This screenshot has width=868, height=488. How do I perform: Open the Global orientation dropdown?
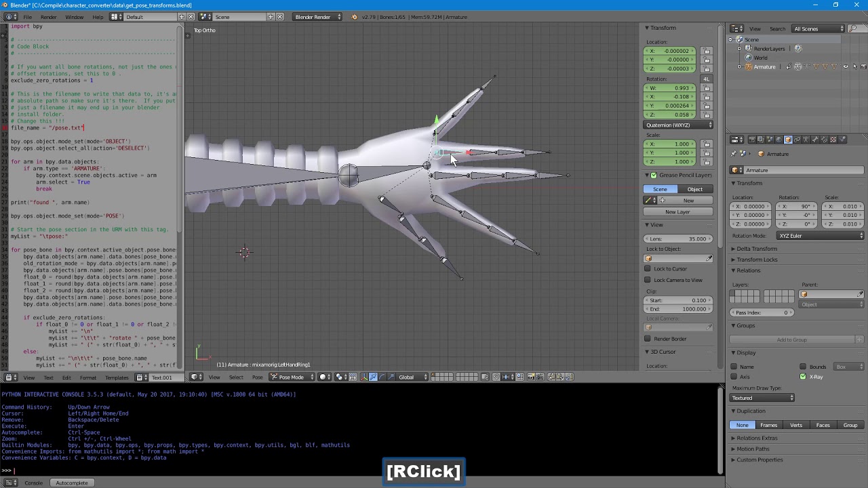[x=412, y=377]
